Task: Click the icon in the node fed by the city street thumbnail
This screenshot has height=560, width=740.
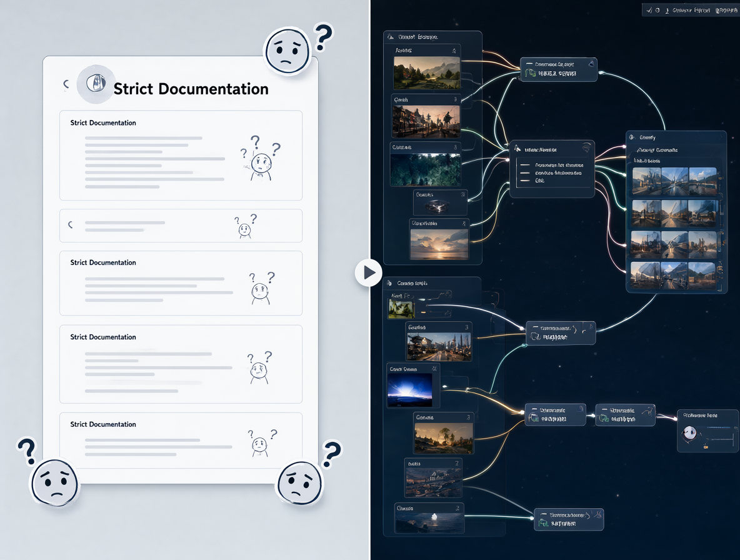Action: 536,337
